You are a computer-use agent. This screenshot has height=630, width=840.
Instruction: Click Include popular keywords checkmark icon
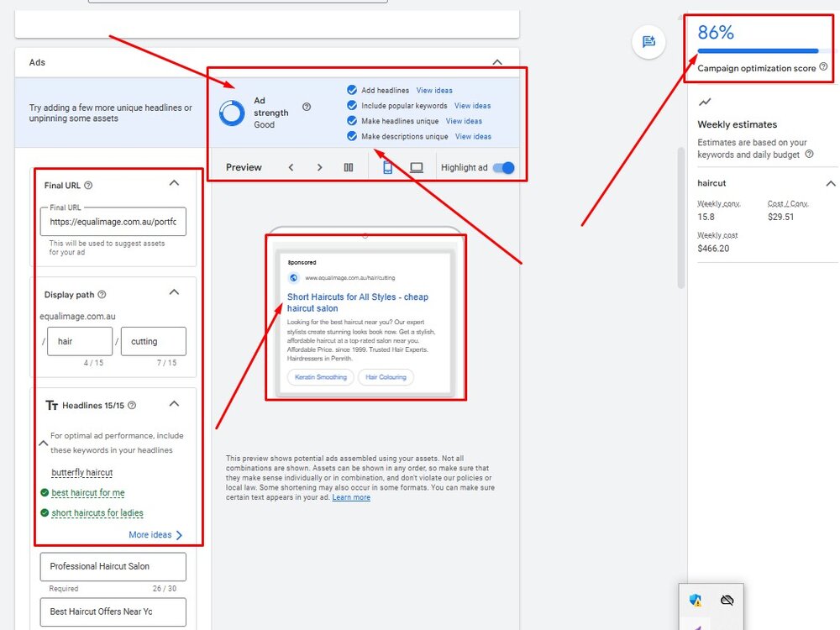[352, 105]
